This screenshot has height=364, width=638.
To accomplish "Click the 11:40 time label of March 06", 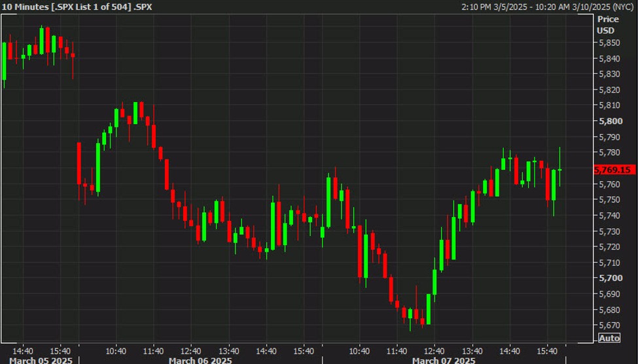I will (154, 350).
